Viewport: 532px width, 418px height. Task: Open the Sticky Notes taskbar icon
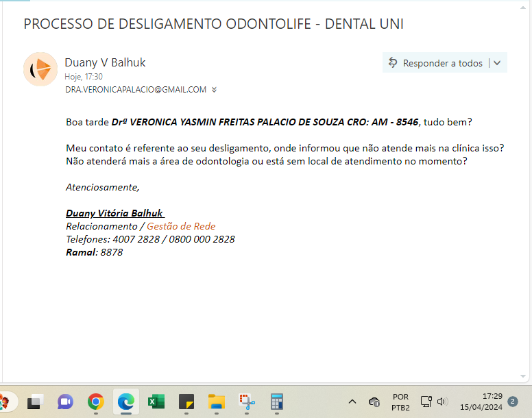[186, 402]
